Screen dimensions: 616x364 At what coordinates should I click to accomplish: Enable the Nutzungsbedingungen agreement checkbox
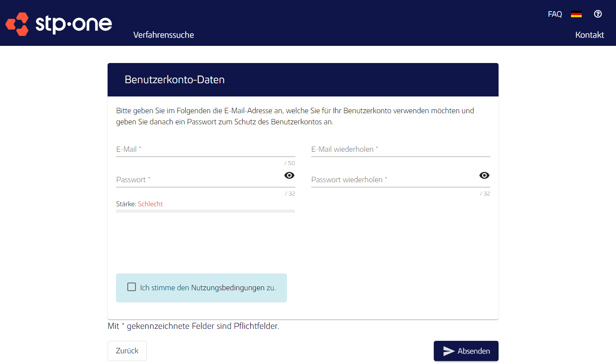[132, 287]
